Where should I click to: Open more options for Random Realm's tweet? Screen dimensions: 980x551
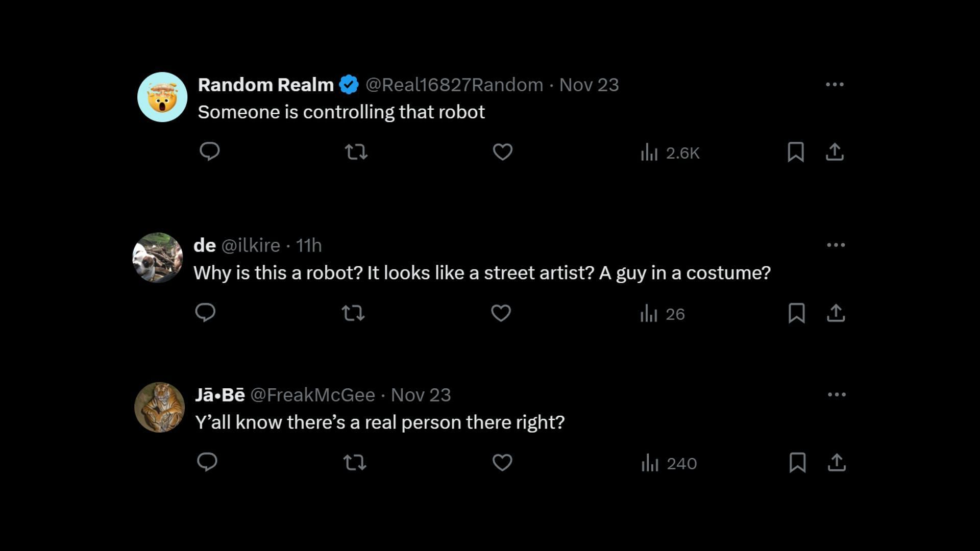tap(835, 84)
